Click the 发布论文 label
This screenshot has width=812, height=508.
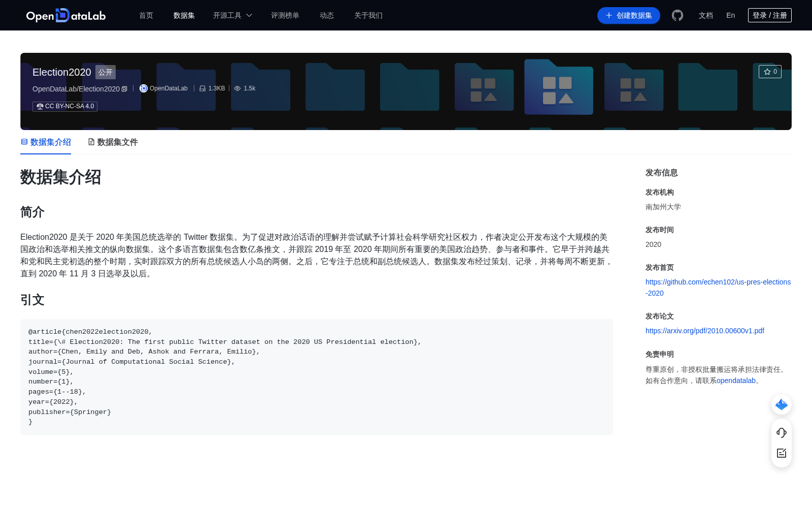coord(660,316)
